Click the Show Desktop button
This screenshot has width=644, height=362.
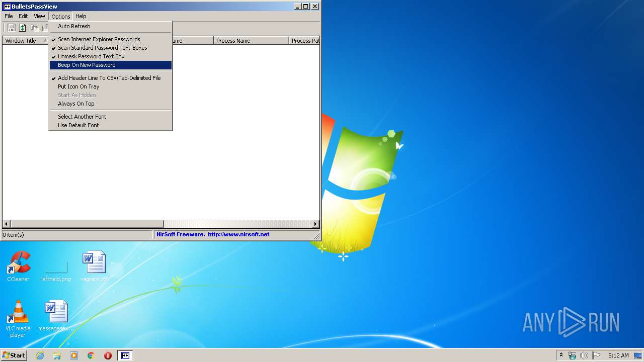click(x=638, y=355)
